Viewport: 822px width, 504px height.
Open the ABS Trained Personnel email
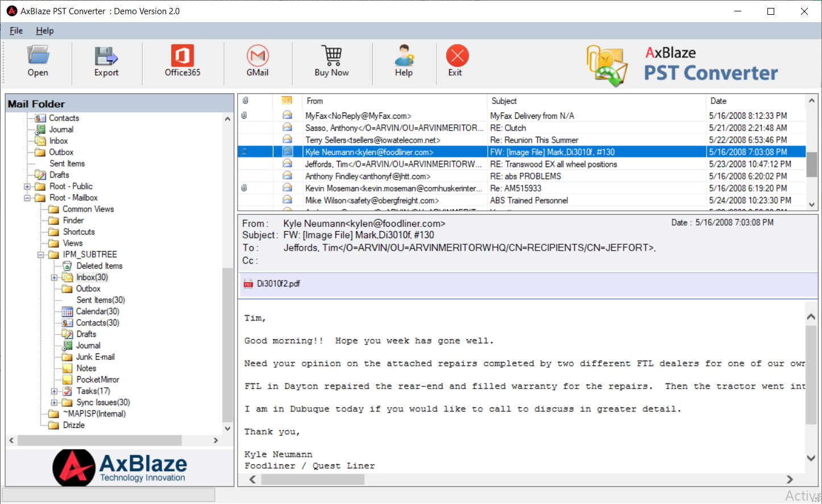(x=521, y=200)
